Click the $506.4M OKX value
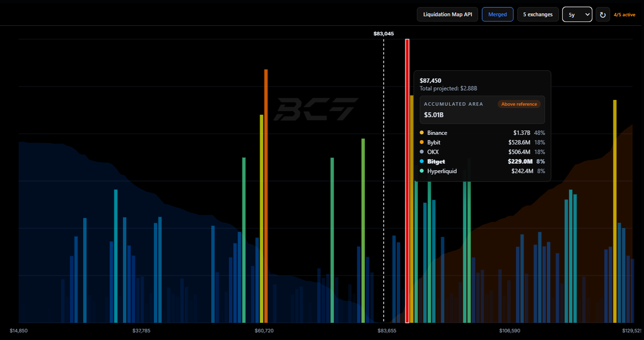This screenshot has width=644, height=340. click(x=519, y=152)
